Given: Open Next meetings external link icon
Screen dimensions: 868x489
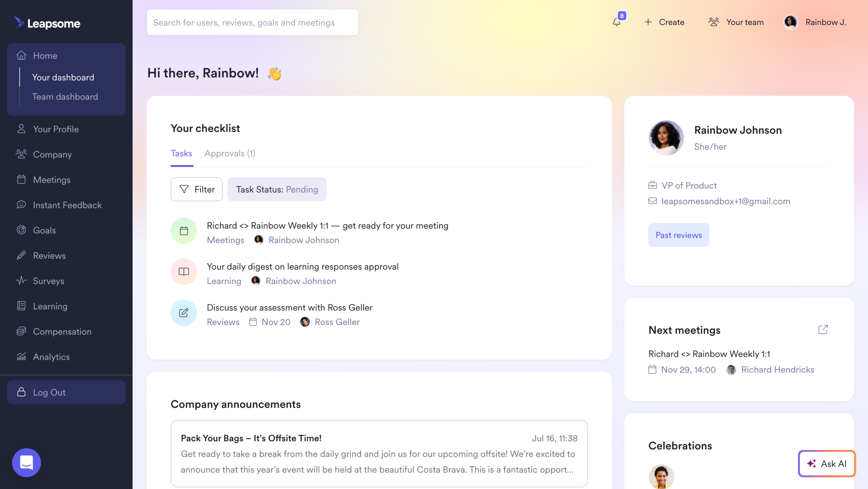Looking at the screenshot, I should 823,329.
